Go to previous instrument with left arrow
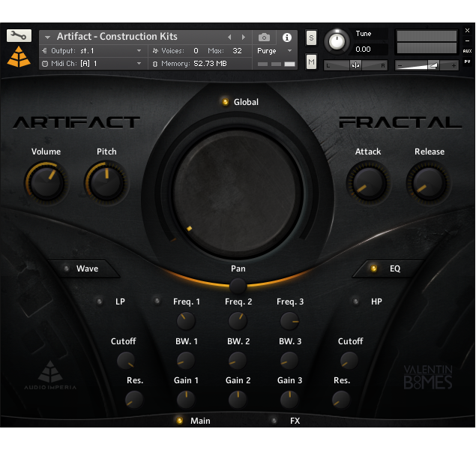Viewport: 476px width, 450px height. (x=229, y=37)
